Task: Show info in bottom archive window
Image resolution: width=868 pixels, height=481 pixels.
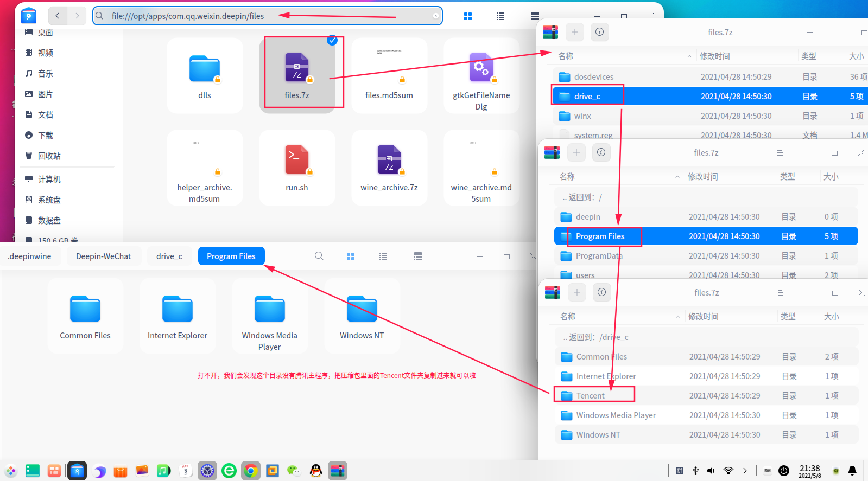Action: pos(602,292)
